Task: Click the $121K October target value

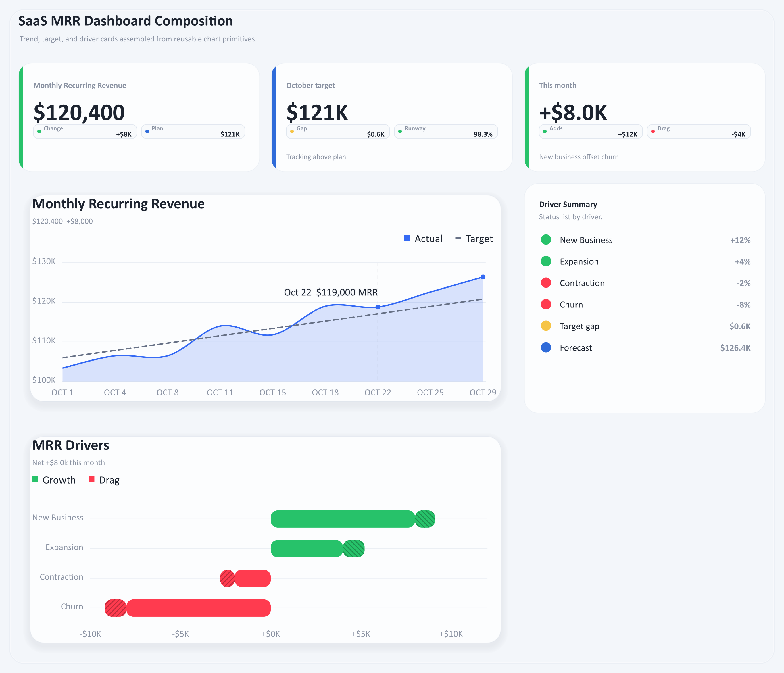Action: pyautogui.click(x=317, y=112)
